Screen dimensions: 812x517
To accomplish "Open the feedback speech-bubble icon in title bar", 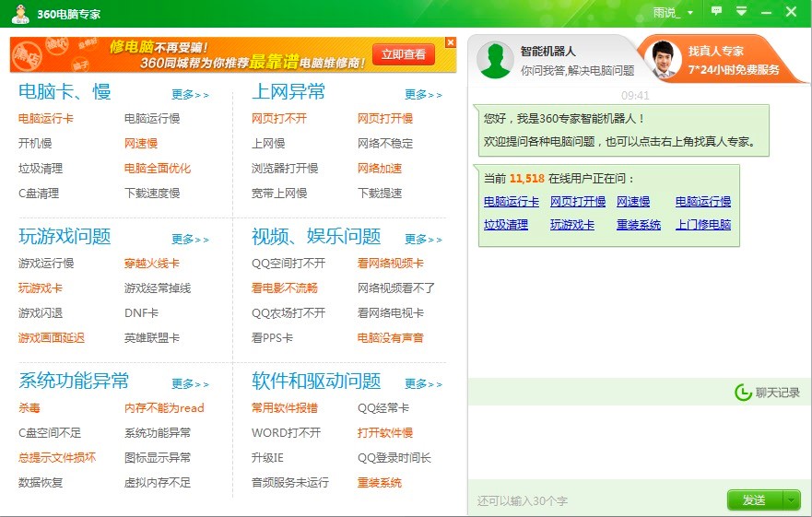I will click(x=716, y=11).
